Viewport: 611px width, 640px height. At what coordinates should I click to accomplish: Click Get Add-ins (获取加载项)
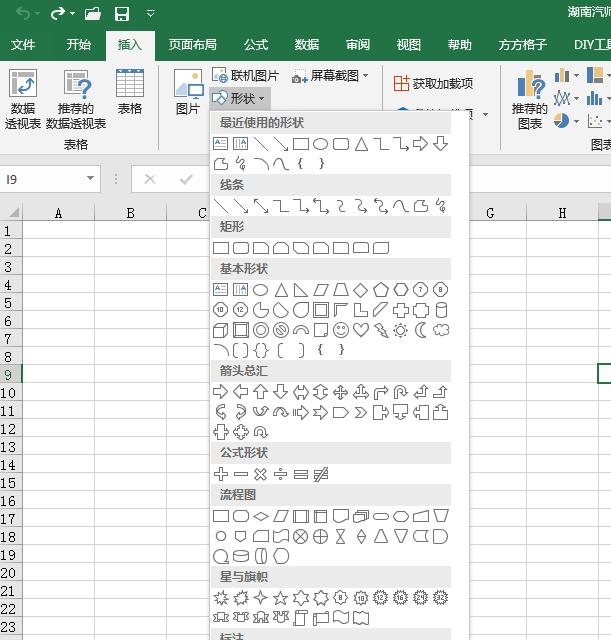(433, 84)
